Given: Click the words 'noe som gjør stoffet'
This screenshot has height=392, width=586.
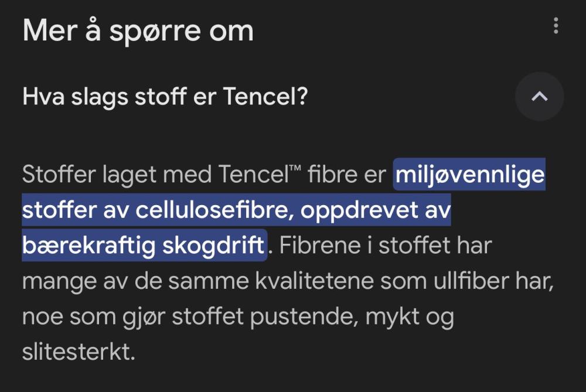Looking at the screenshot, I should pos(133,317).
